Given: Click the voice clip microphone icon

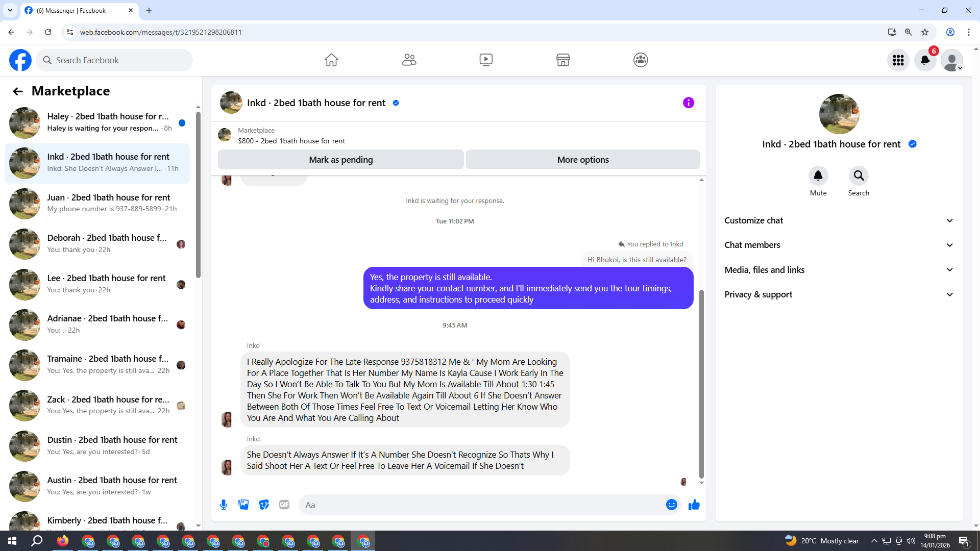Looking at the screenshot, I should click(x=224, y=505).
